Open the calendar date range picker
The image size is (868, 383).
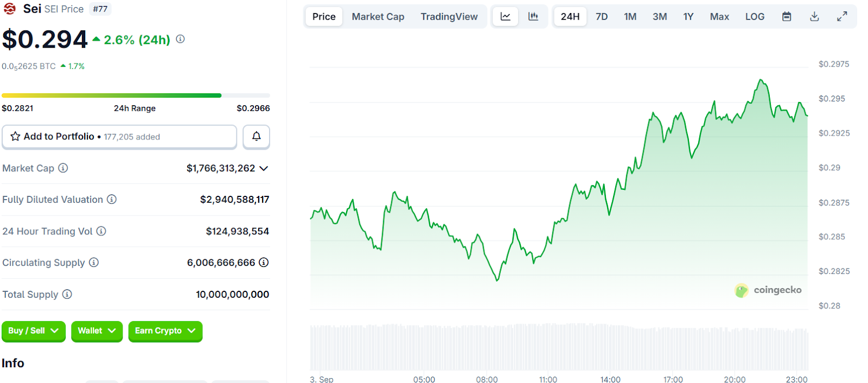click(x=786, y=17)
